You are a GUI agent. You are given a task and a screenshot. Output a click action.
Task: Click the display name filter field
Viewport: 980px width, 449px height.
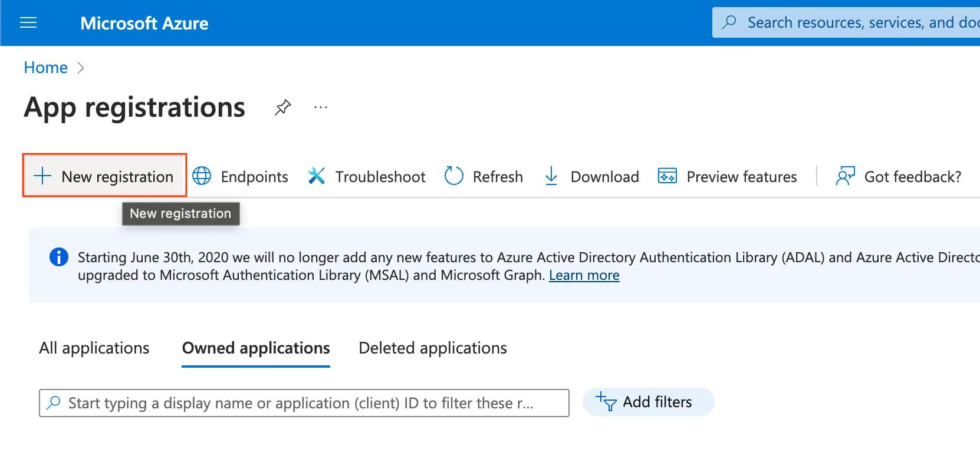click(304, 403)
